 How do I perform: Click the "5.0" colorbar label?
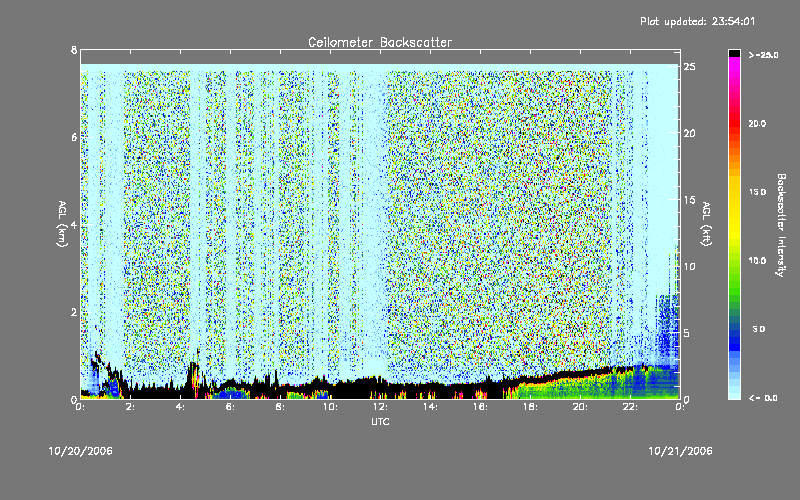click(x=759, y=329)
